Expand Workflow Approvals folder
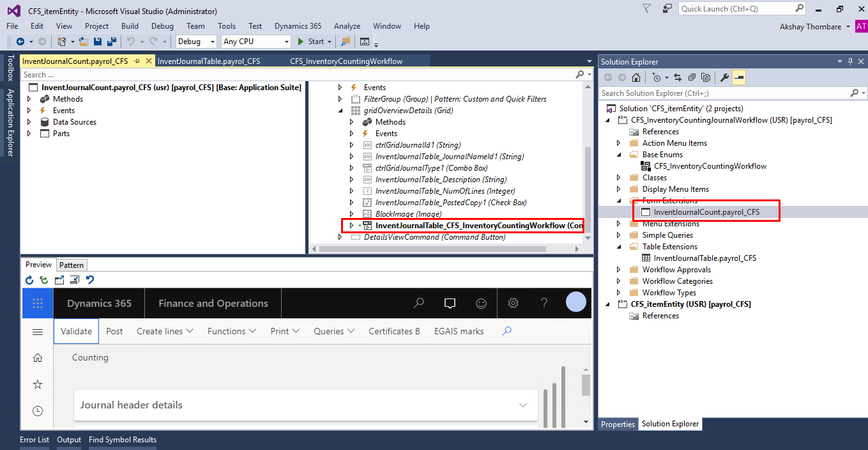The height and width of the screenshot is (450, 868). point(618,270)
